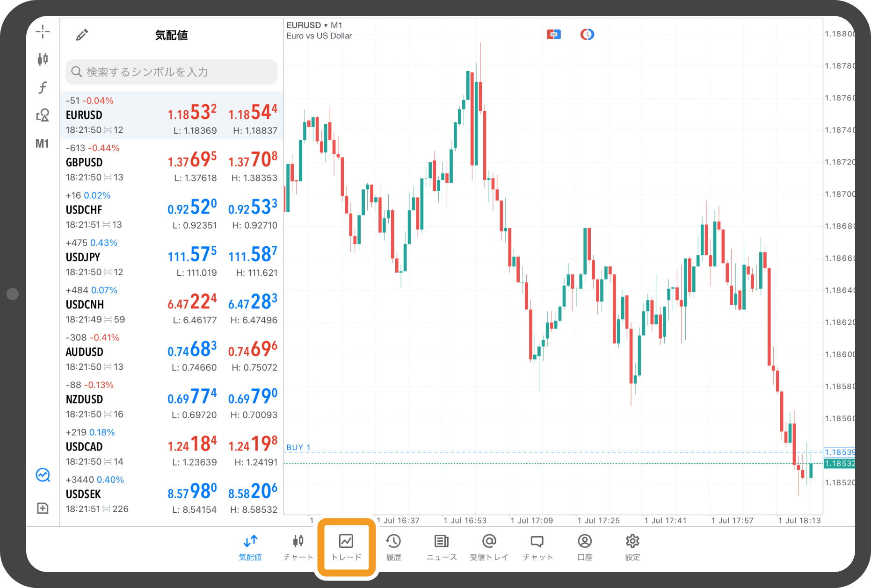Viewport: 871px width, 588px height.
Task: Change the M1 timeframe in left sidebar
Action: pyautogui.click(x=43, y=143)
